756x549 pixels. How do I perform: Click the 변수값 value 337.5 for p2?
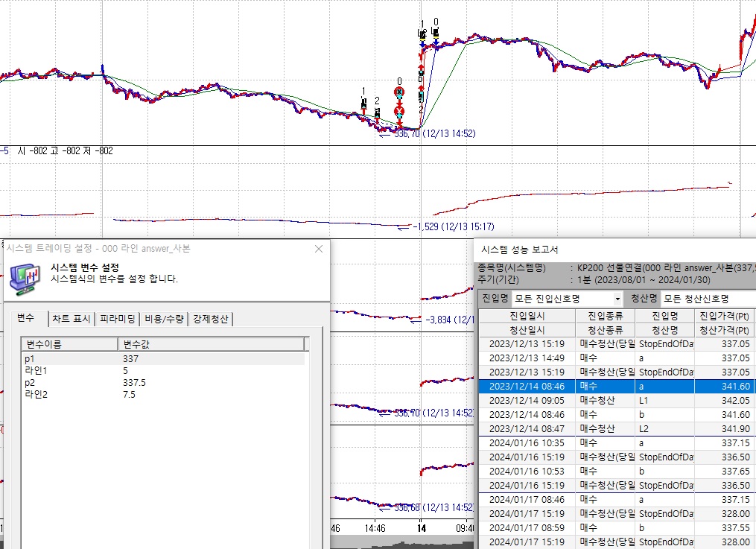coord(136,383)
